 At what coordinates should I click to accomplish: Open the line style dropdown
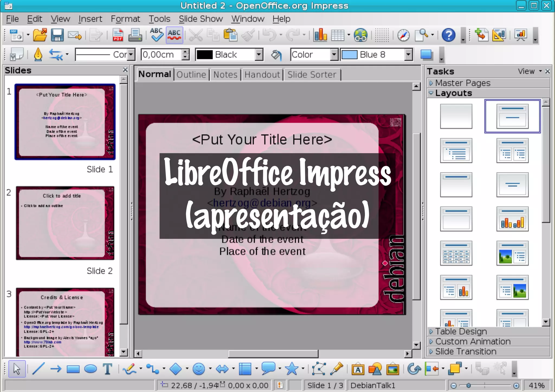(x=131, y=55)
